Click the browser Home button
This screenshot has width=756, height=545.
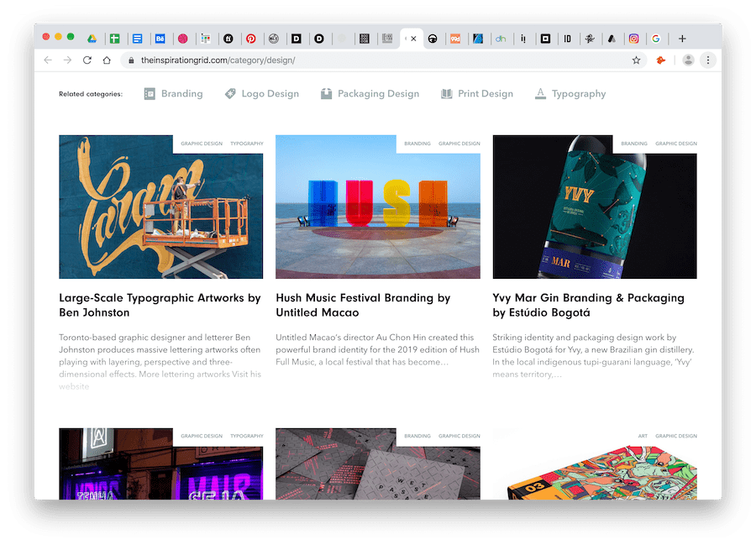click(107, 60)
